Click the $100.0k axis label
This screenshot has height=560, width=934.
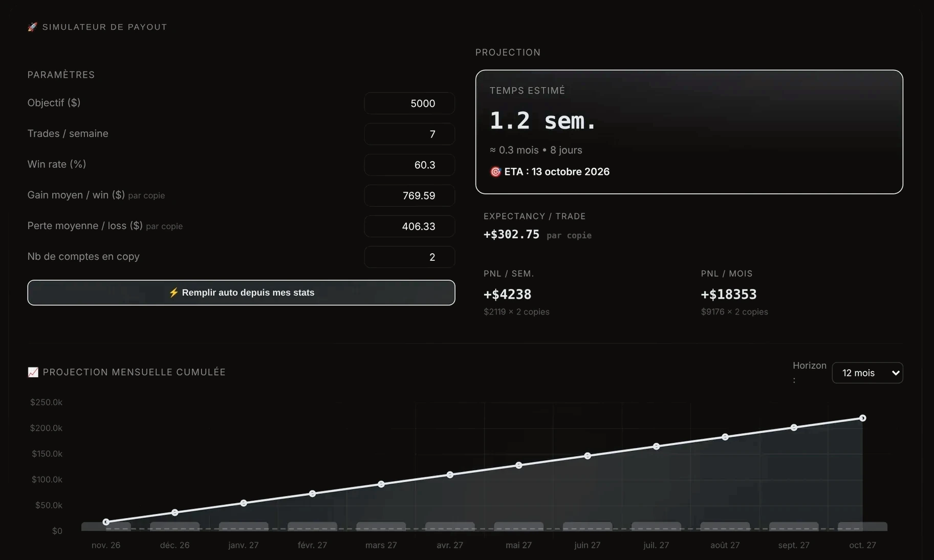point(47,480)
